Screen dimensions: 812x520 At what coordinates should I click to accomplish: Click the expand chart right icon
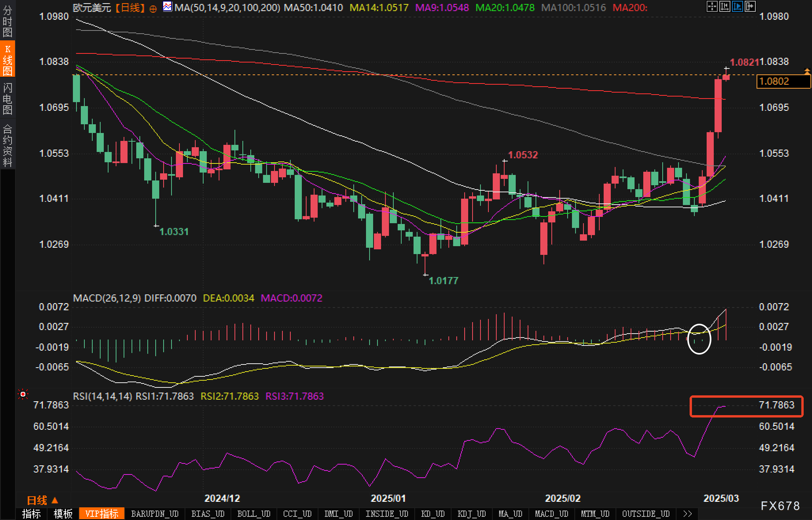(750, 7)
